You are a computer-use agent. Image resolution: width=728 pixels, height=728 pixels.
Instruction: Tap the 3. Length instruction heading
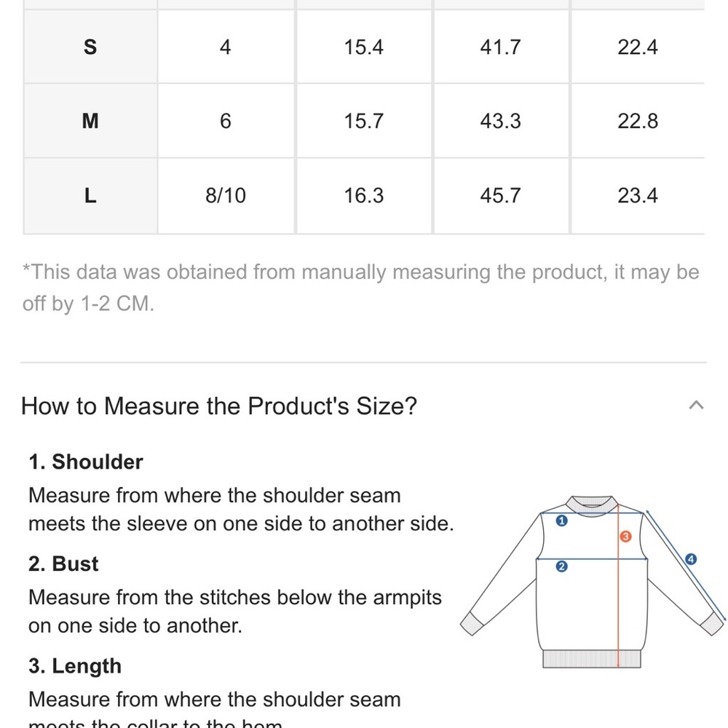[75, 666]
